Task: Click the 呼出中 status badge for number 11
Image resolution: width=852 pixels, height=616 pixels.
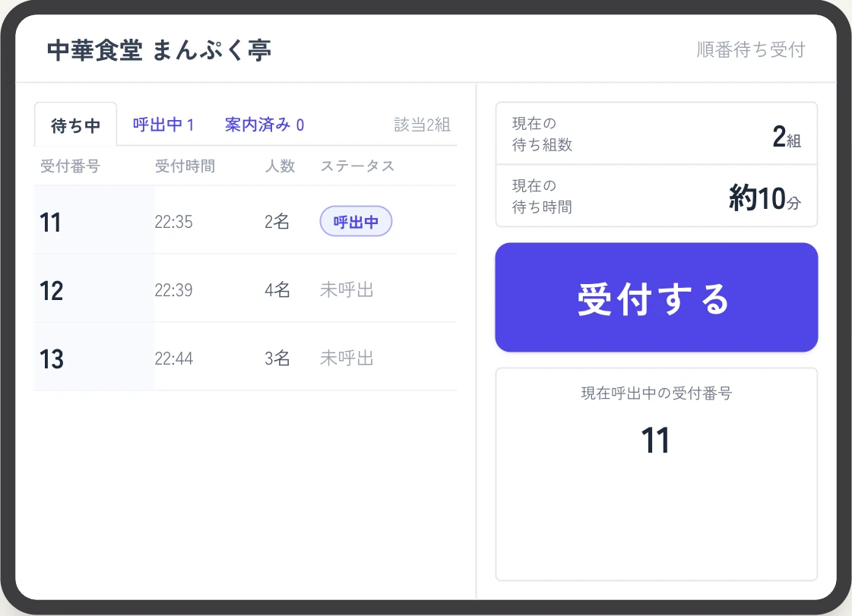Action: click(356, 221)
